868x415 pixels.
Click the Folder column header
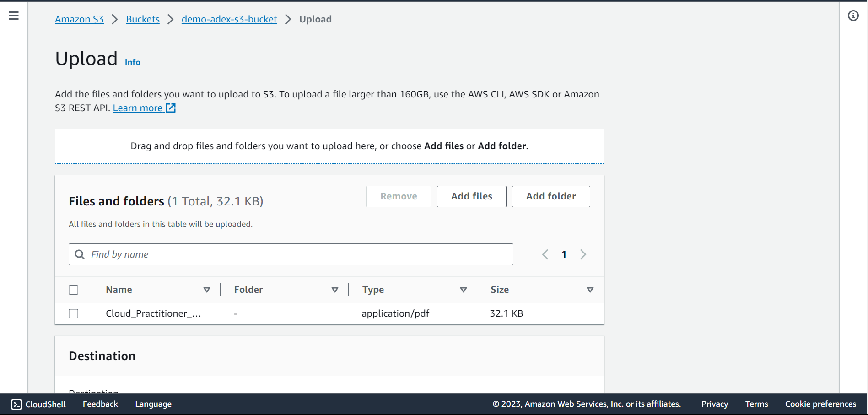pos(248,290)
